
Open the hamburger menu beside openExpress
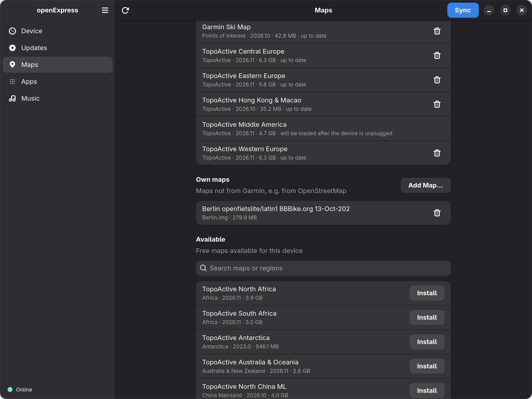pos(105,10)
